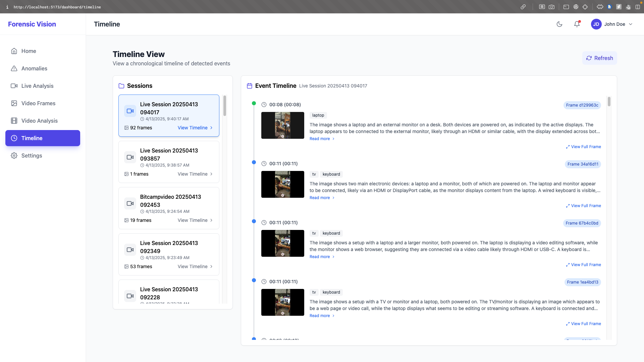
Task: Click Frame 67b4c0bd badge
Action: (582, 223)
